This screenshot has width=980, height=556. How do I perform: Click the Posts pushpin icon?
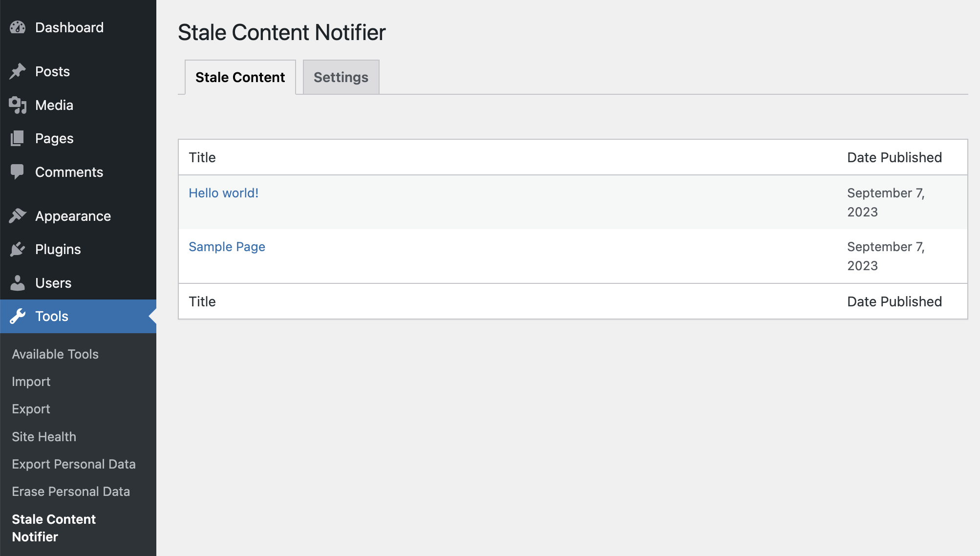coord(18,71)
